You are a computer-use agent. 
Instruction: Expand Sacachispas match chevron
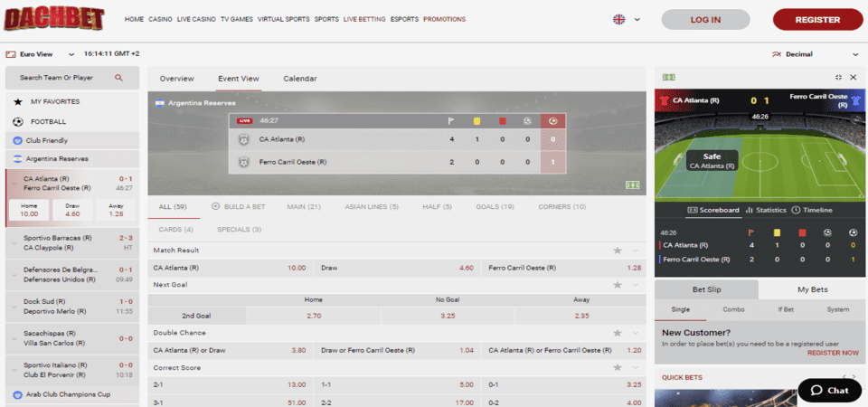14,338
